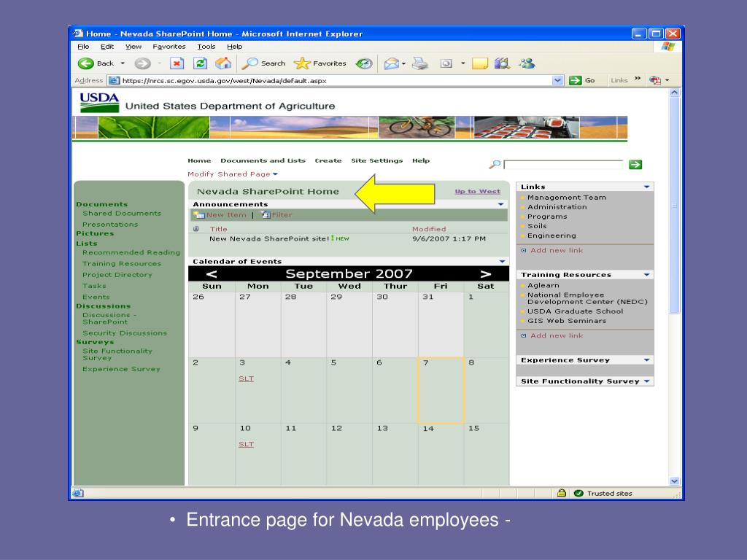This screenshot has height=560, width=747.
Task: Open Mail icon dropdown arrow
Action: (403, 63)
